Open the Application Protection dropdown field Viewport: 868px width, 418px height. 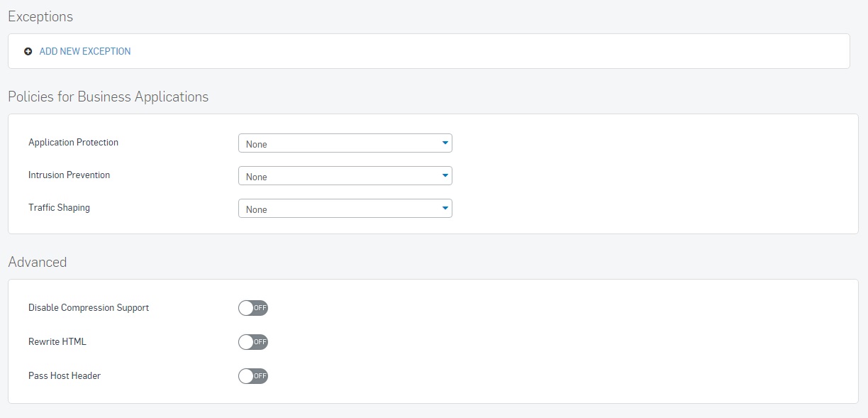pos(345,143)
